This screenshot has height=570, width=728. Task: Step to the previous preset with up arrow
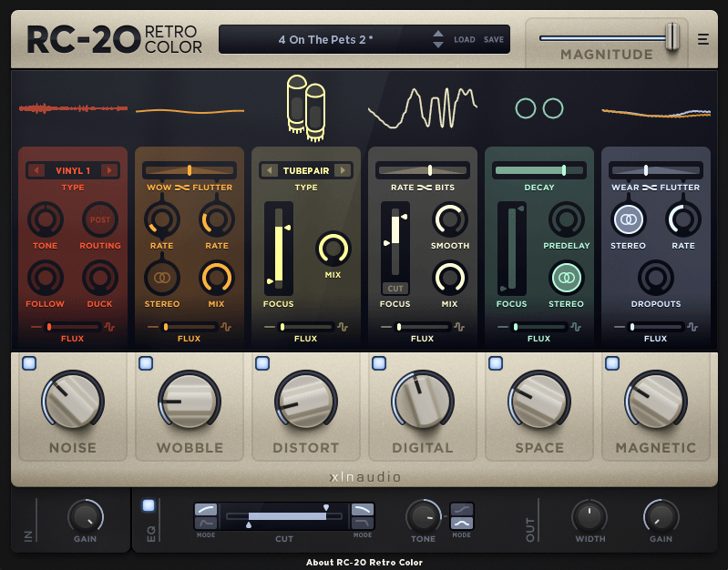438,34
